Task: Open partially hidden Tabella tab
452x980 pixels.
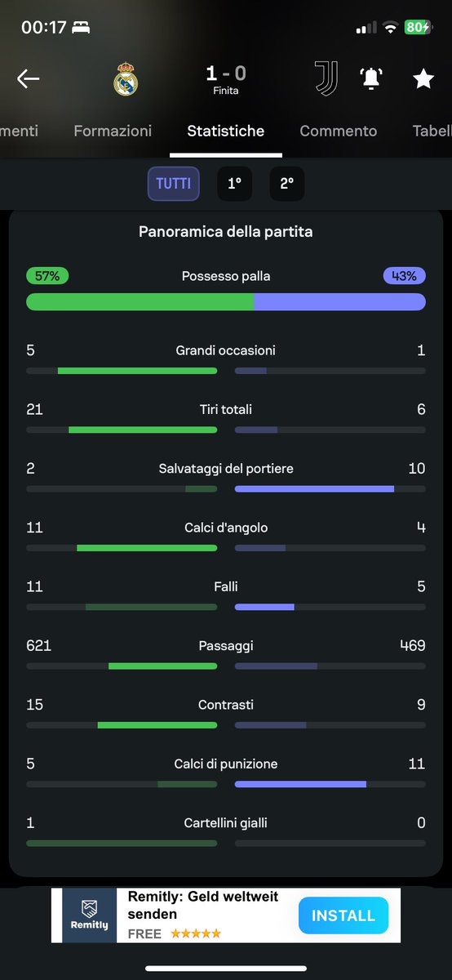Action: 432,131
